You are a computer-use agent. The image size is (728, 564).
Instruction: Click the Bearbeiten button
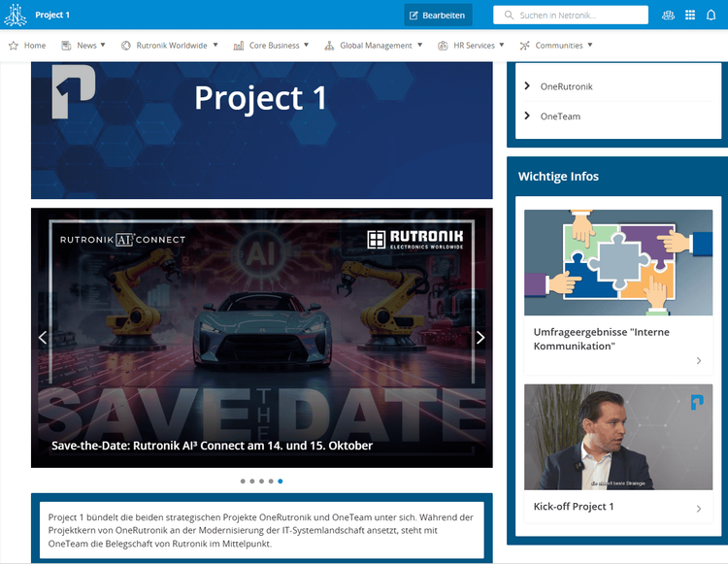439,15
